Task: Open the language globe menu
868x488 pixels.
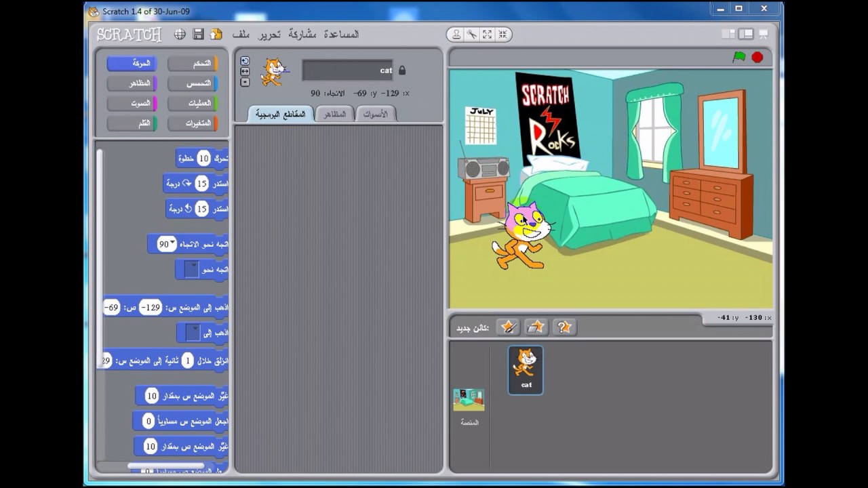Action: pyautogui.click(x=180, y=34)
